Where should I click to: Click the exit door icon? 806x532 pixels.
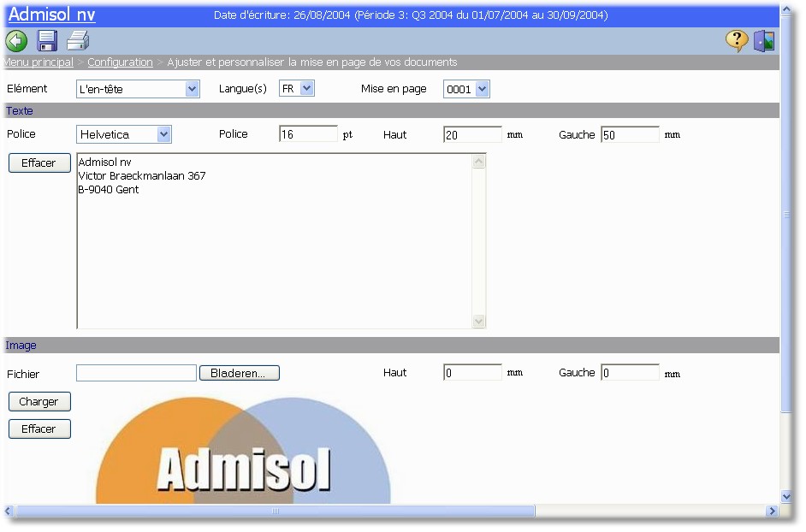coord(764,40)
